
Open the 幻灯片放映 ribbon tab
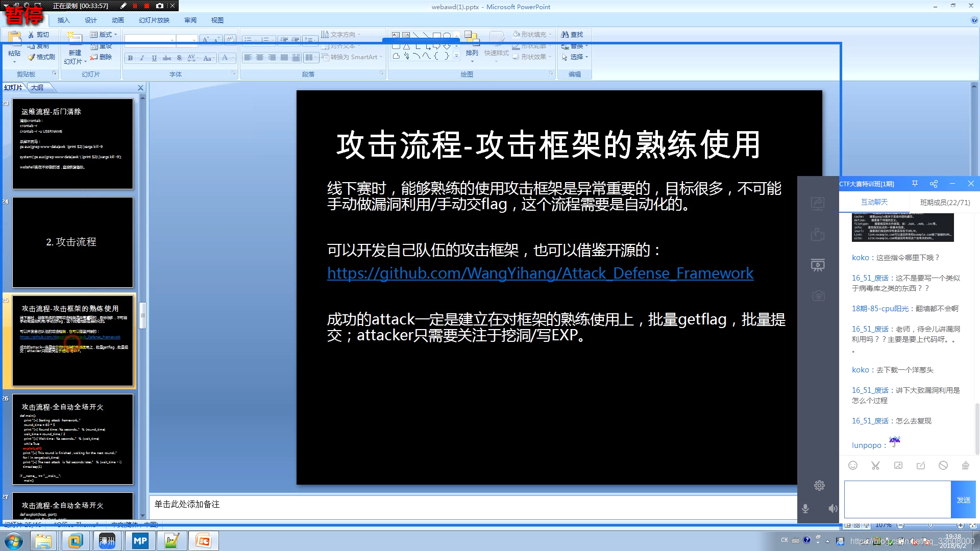coord(154,20)
